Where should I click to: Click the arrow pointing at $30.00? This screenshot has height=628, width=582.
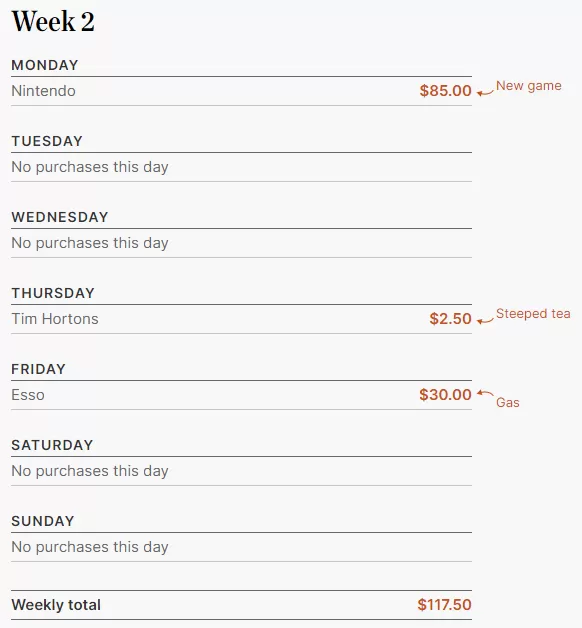coord(485,393)
